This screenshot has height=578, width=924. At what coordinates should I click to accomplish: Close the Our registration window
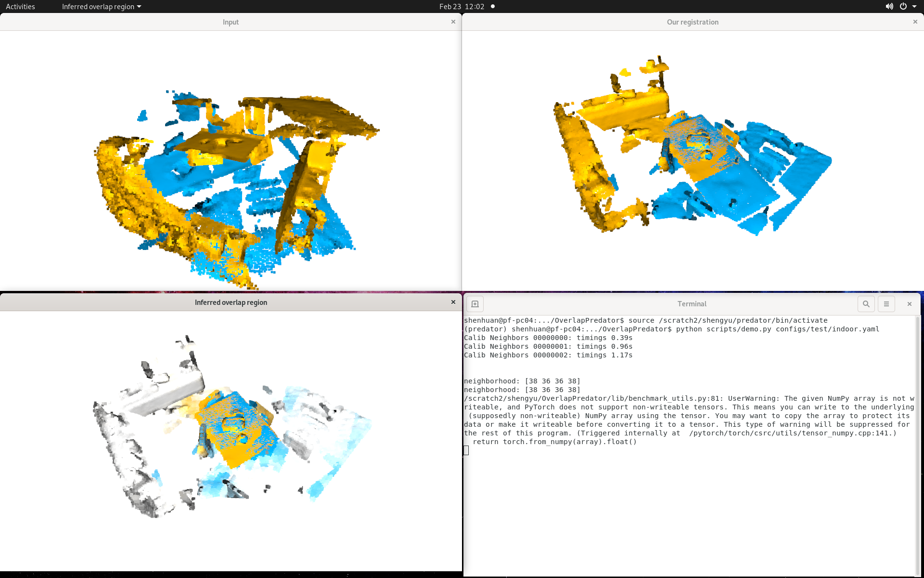[915, 22]
